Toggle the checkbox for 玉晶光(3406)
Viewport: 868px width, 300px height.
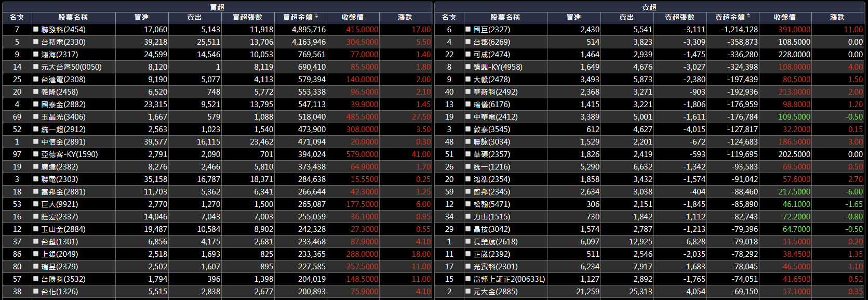[x=36, y=117]
